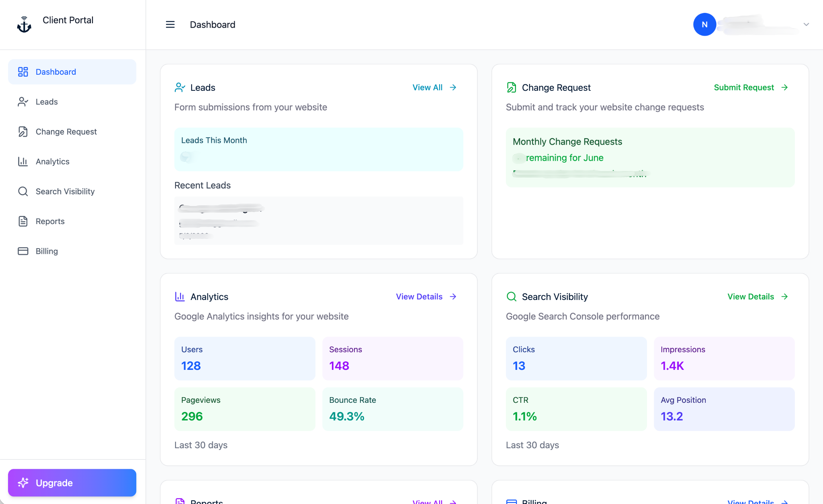823x504 pixels.
Task: Click the Change Request document-edit sidebar icon
Action: [23, 132]
